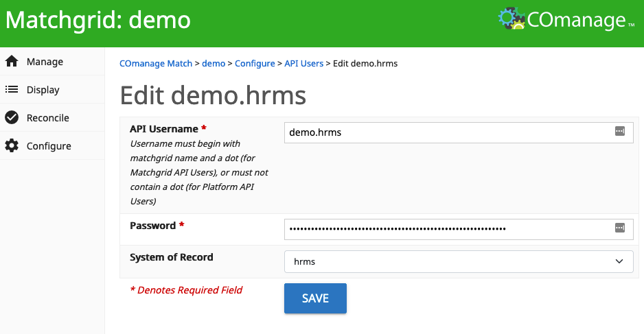This screenshot has width=644, height=334.
Task: Open the System of Record dropdown
Action: [459, 262]
